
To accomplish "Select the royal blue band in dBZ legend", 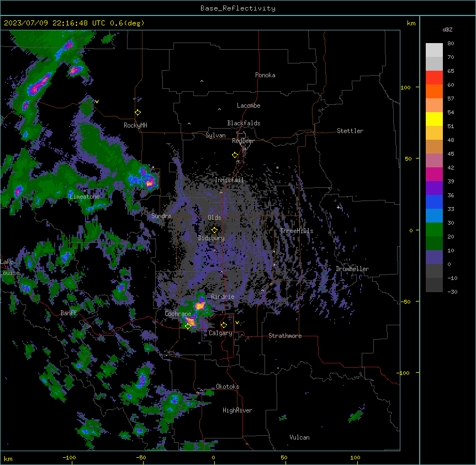I will tap(434, 202).
